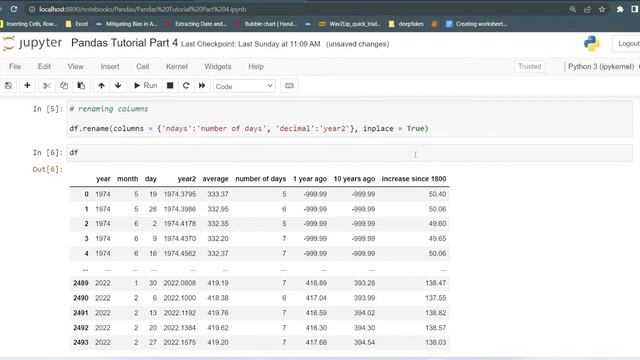
Task: Click the 'average' column header
Action: (215, 179)
